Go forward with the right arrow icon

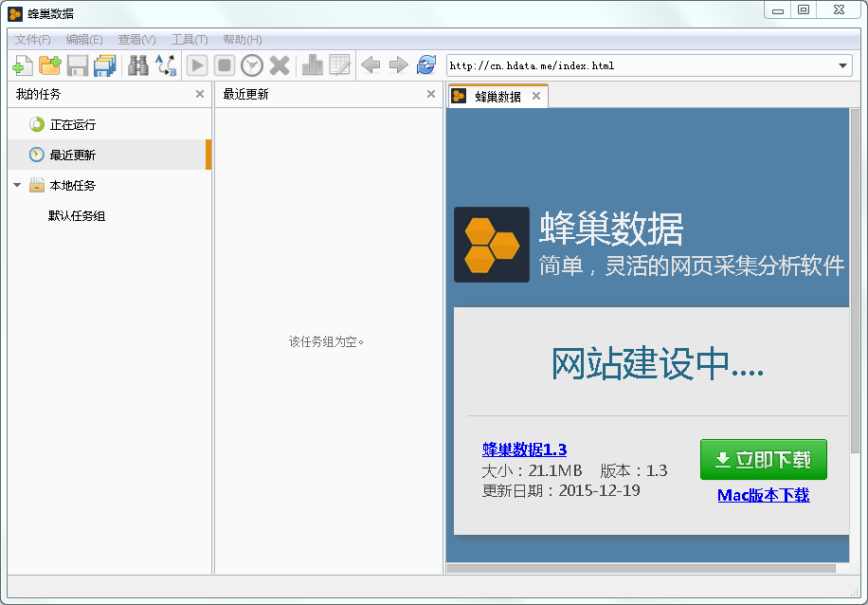399,65
